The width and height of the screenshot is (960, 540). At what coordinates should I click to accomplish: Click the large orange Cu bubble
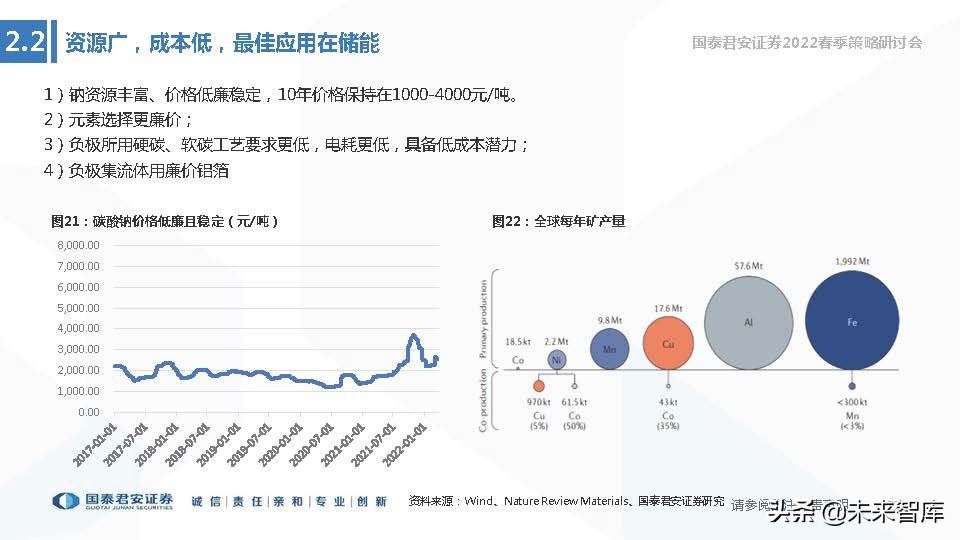tap(668, 344)
